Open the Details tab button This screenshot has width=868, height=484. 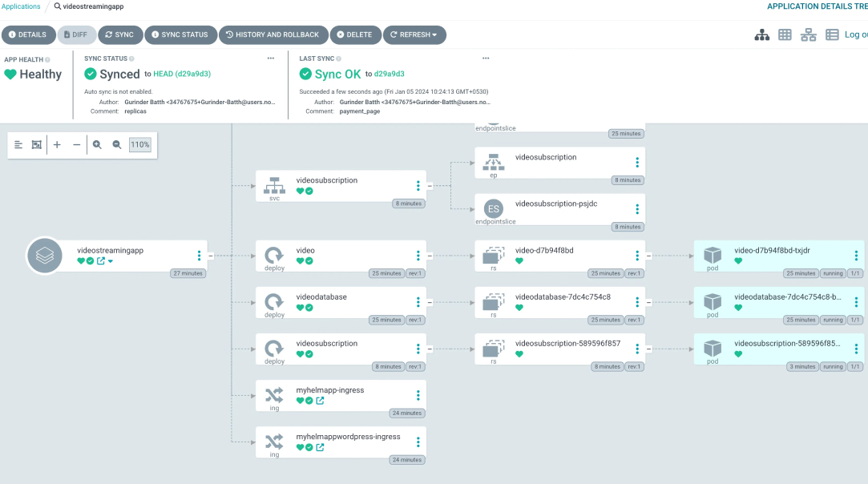28,35
